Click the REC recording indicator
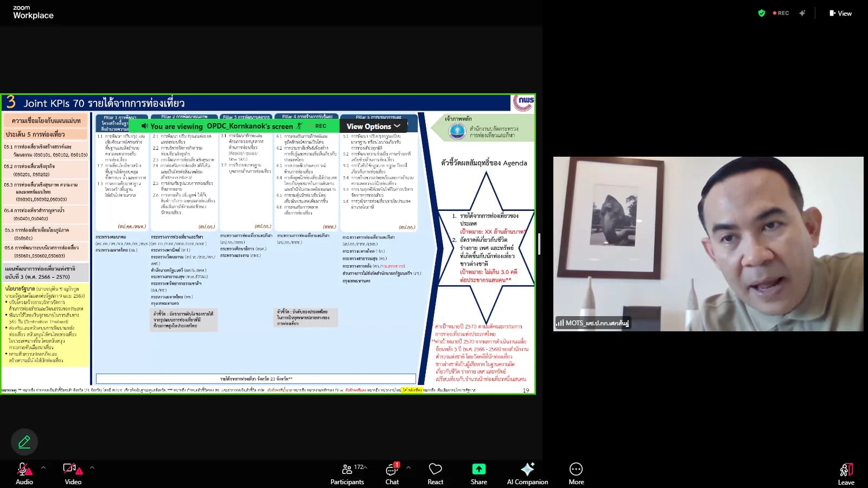 point(781,13)
